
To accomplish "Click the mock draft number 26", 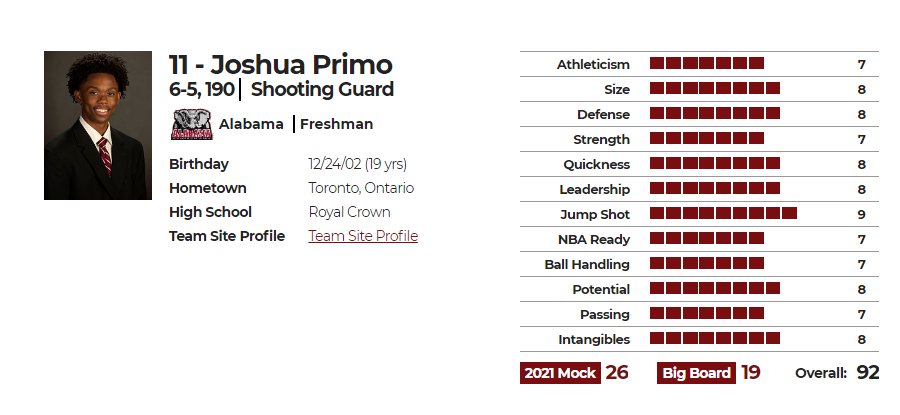I will pyautogui.click(x=617, y=373).
